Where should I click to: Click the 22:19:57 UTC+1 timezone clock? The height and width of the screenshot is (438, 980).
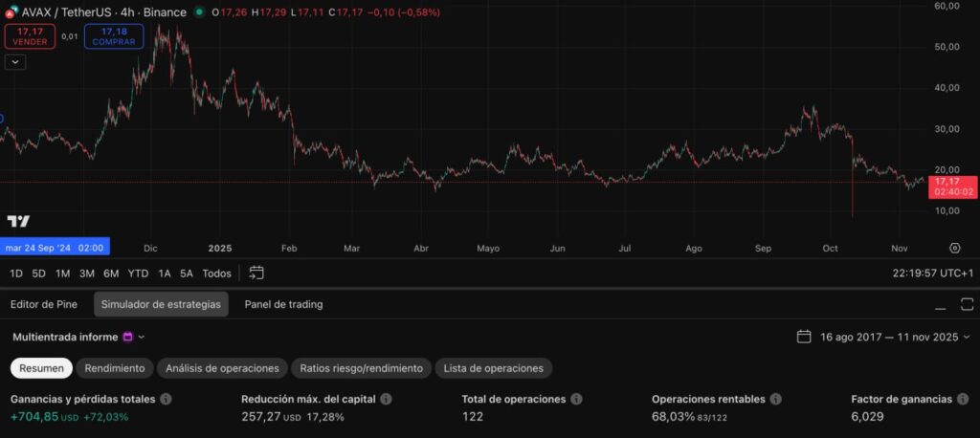coord(934,274)
